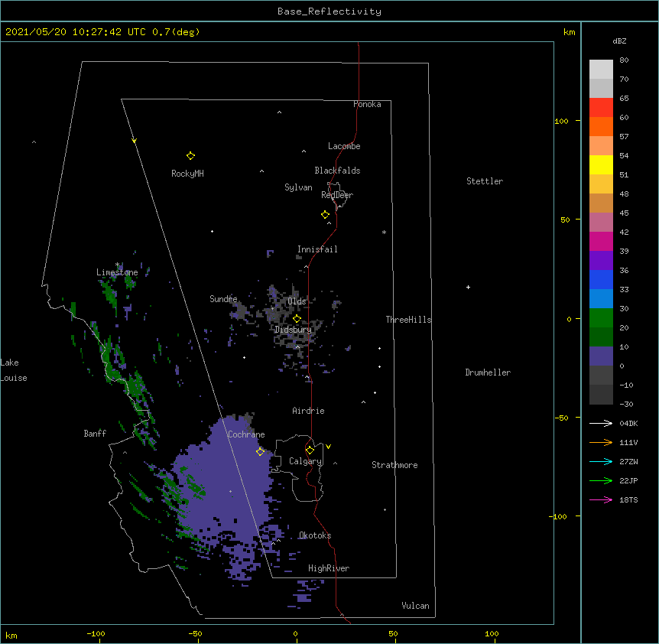Click the Vulcan label
659x644 pixels.
pyautogui.click(x=415, y=606)
